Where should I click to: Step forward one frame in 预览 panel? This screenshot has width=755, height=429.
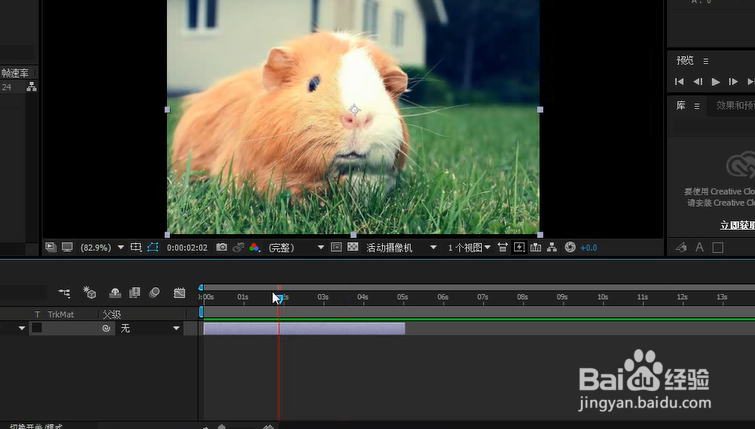click(733, 81)
